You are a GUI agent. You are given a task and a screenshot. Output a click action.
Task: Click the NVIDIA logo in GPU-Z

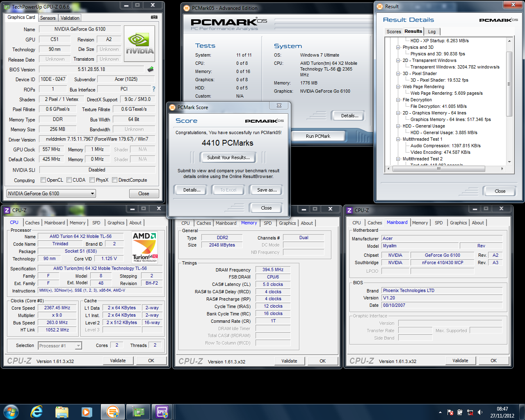point(139,44)
